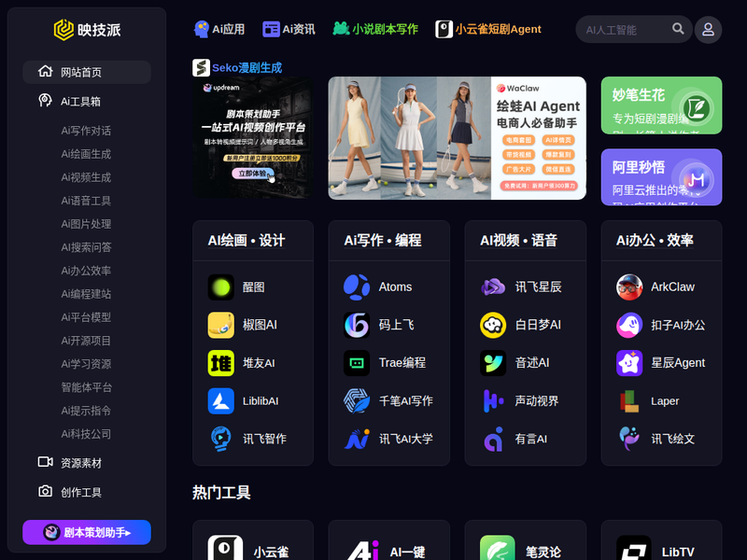Viewport: 747px width, 560px height.
Task: Open the 绘蛙AI Agent WaClaw banner
Action: click(457, 138)
